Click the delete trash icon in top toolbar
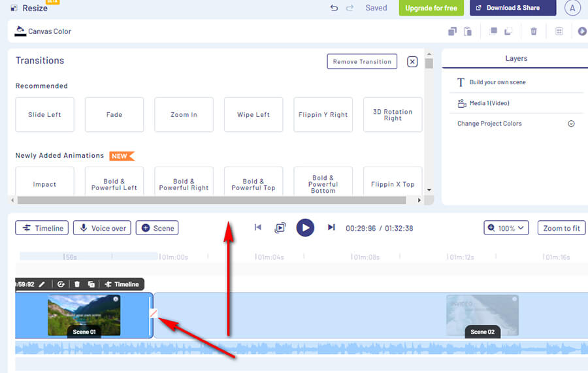Viewport: 588px width, 373px height. click(534, 31)
